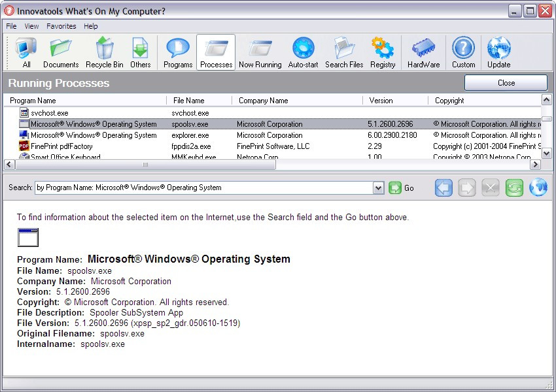Click process list scroll down arrow
Viewport: 556px width, 392px height.
coord(546,153)
